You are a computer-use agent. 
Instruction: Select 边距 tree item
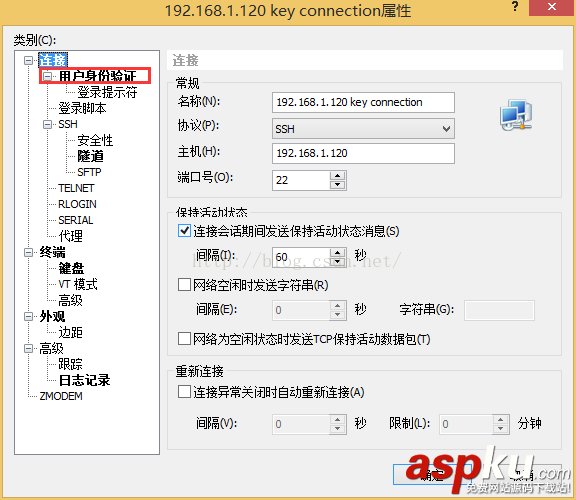[x=71, y=332]
